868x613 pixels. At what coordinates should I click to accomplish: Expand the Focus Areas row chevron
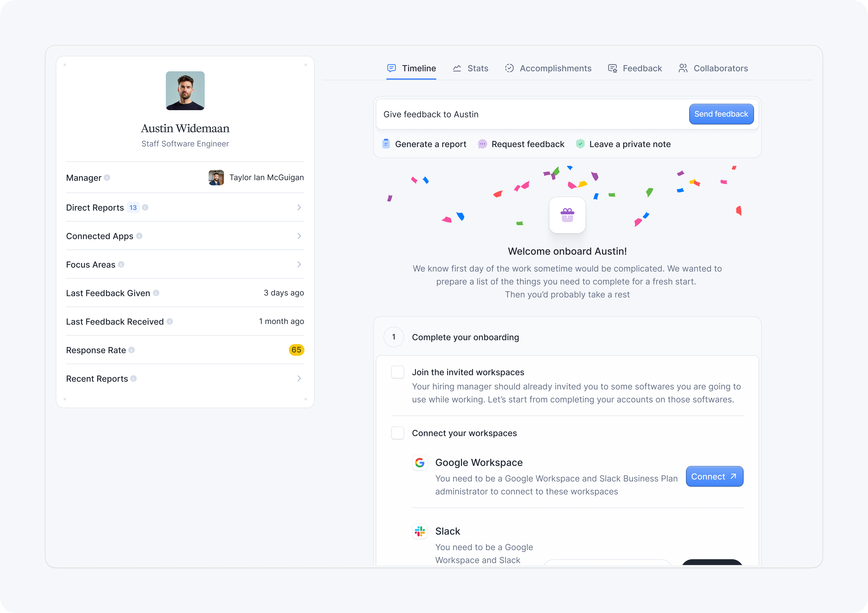(299, 264)
